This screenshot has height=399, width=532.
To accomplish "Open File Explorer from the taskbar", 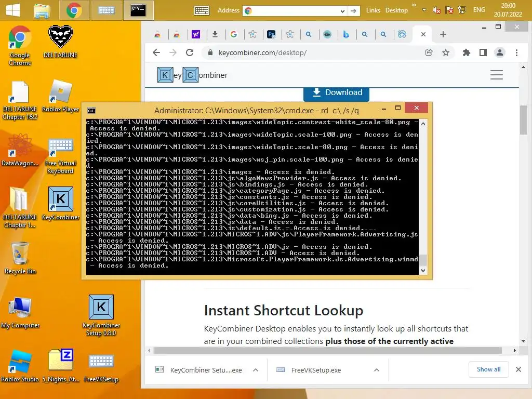I will tap(43, 10).
